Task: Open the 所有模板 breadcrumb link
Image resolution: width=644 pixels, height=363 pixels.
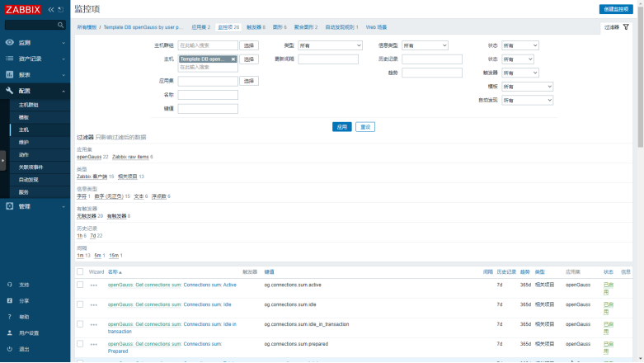Action: click(87, 27)
